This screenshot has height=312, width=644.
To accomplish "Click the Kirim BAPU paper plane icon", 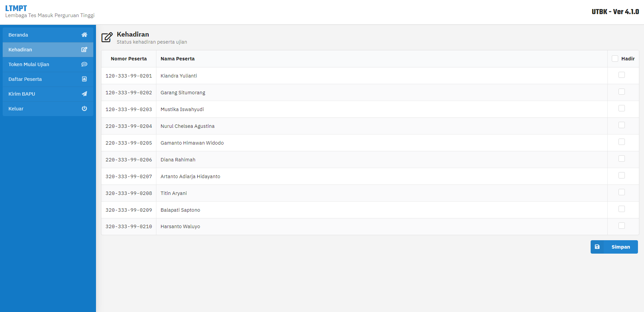I will tap(84, 94).
